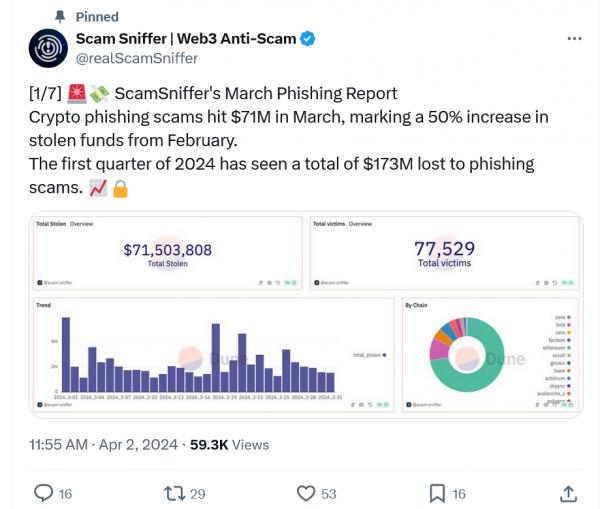Click the pushpin icon beside Pinned
This screenshot has height=509, width=600.
pos(63,17)
